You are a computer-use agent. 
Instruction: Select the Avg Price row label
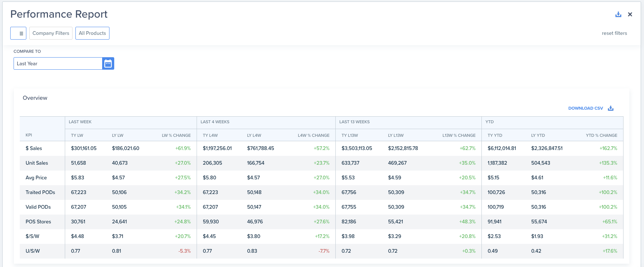(x=36, y=178)
